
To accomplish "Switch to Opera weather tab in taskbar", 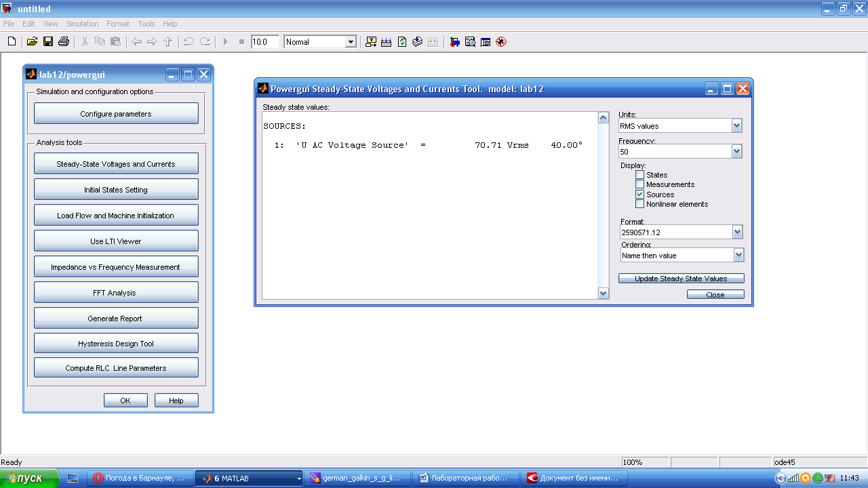I will [x=140, y=479].
